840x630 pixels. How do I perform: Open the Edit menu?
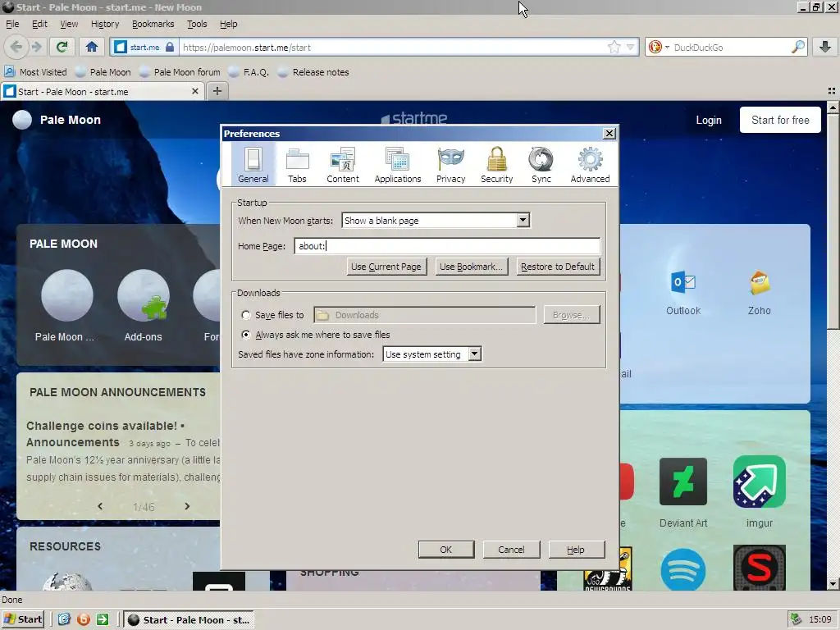tap(39, 24)
